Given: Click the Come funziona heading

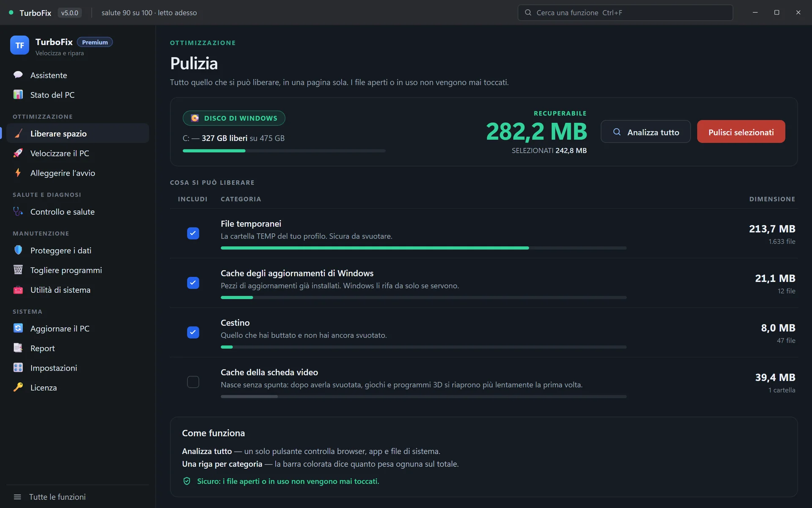Looking at the screenshot, I should [x=213, y=433].
